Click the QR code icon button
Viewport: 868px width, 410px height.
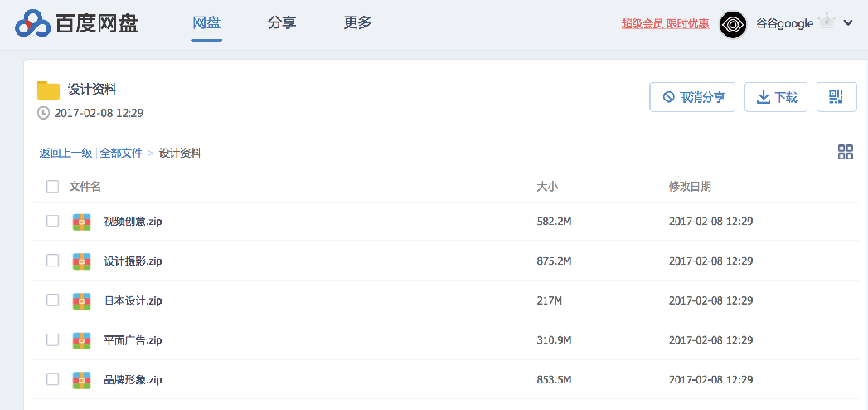pyautogui.click(x=836, y=97)
